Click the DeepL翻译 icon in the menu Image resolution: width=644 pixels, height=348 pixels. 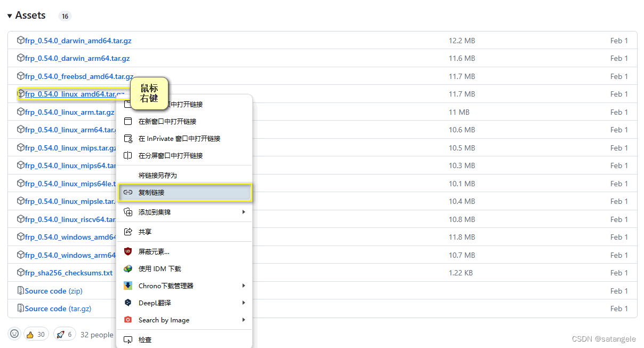tap(128, 303)
